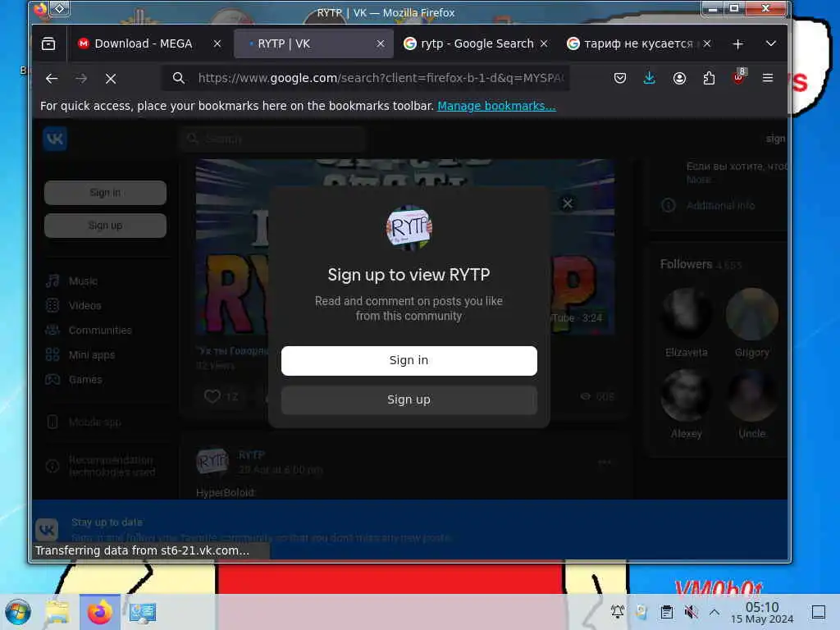Switch to тариф не кусается tab

point(639,44)
